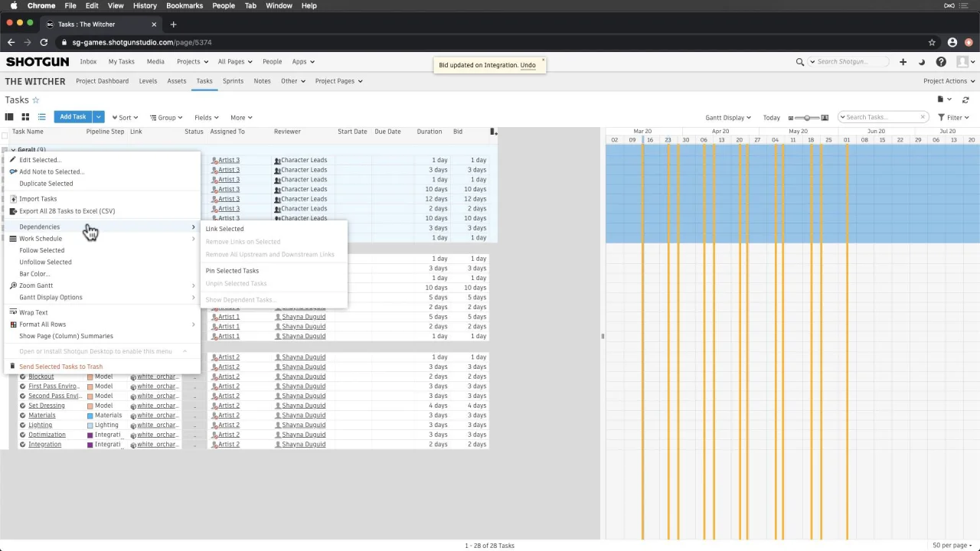Click the global search magnifier icon
This screenshot has width=980, height=551.
[800, 62]
